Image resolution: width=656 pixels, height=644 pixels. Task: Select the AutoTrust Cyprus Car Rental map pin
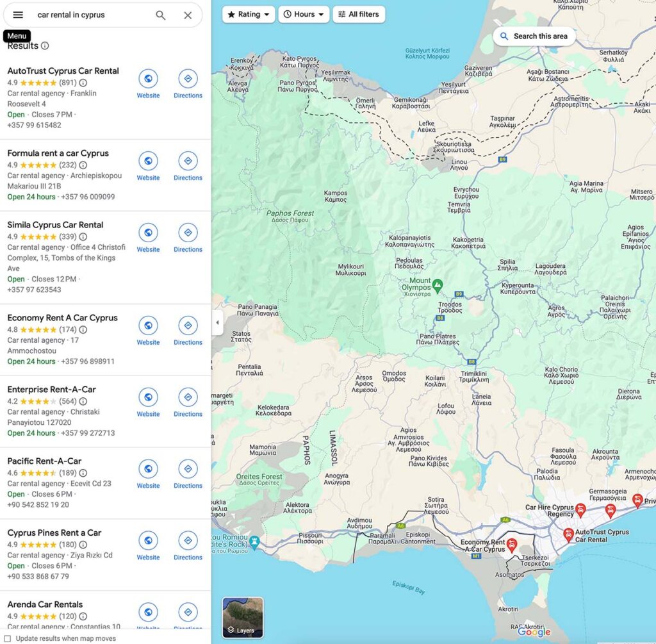pos(570,533)
